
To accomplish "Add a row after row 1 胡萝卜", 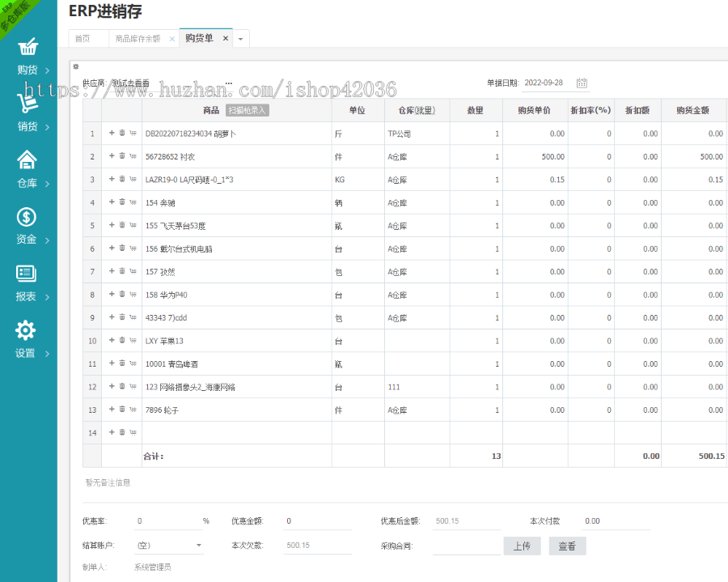I will point(112,133).
